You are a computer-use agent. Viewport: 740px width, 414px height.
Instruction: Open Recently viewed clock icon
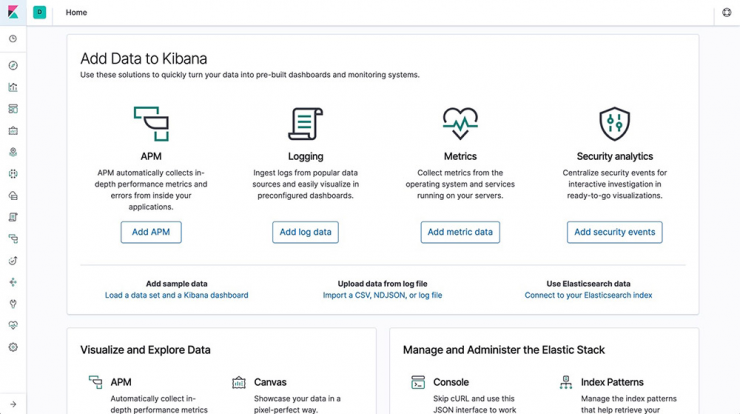pyautogui.click(x=13, y=39)
